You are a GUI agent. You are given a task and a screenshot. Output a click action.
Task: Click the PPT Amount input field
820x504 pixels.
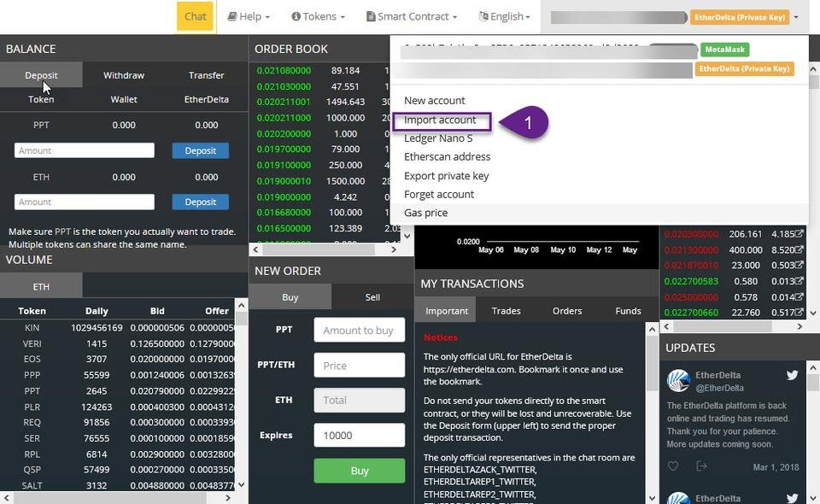click(x=85, y=150)
